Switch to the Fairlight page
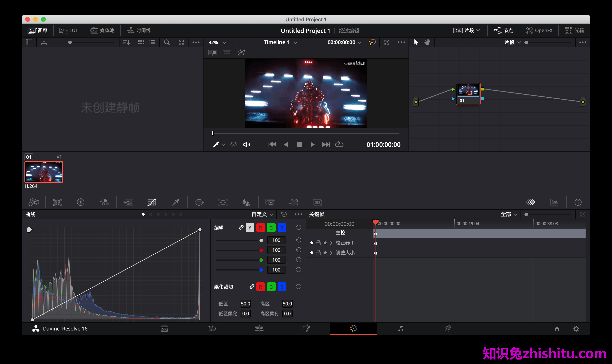Viewport: 612px width, 364px height. [401, 329]
